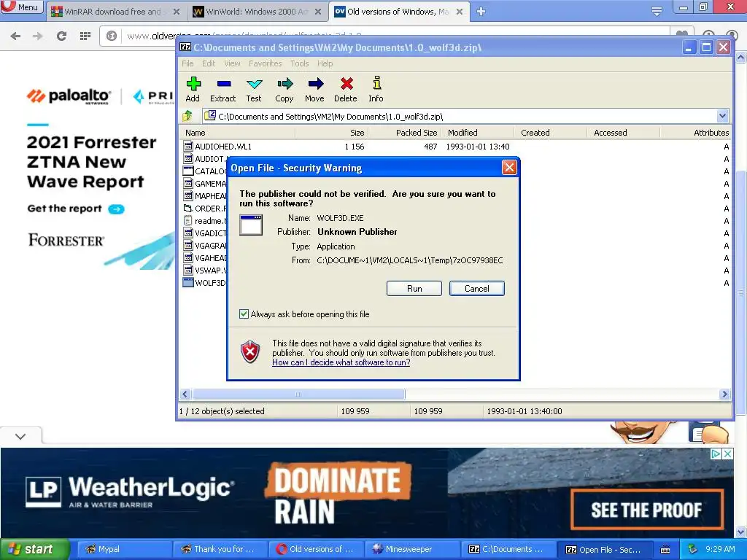Select the ORDER file in the archive
The image size is (747, 560).
pyautogui.click(x=205, y=209)
